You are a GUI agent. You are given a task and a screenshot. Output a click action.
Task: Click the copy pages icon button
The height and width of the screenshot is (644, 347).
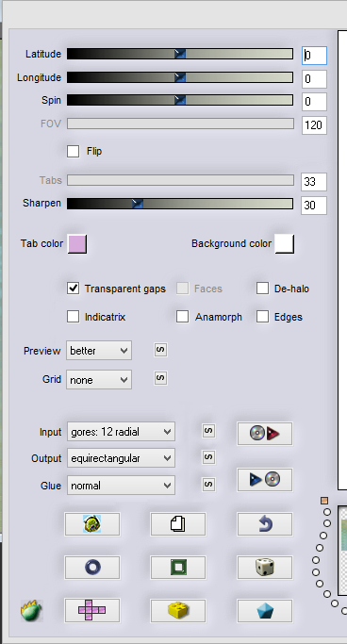coord(178,524)
